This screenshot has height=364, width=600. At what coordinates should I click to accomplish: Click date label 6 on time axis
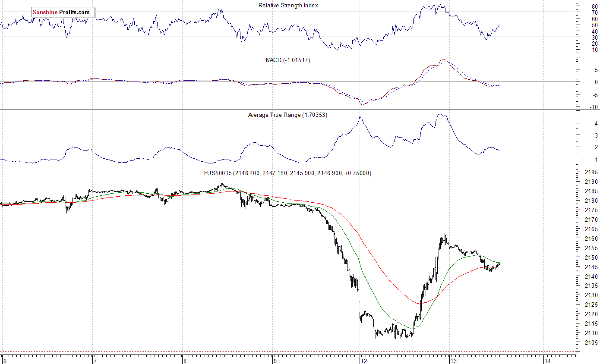coord(4,361)
